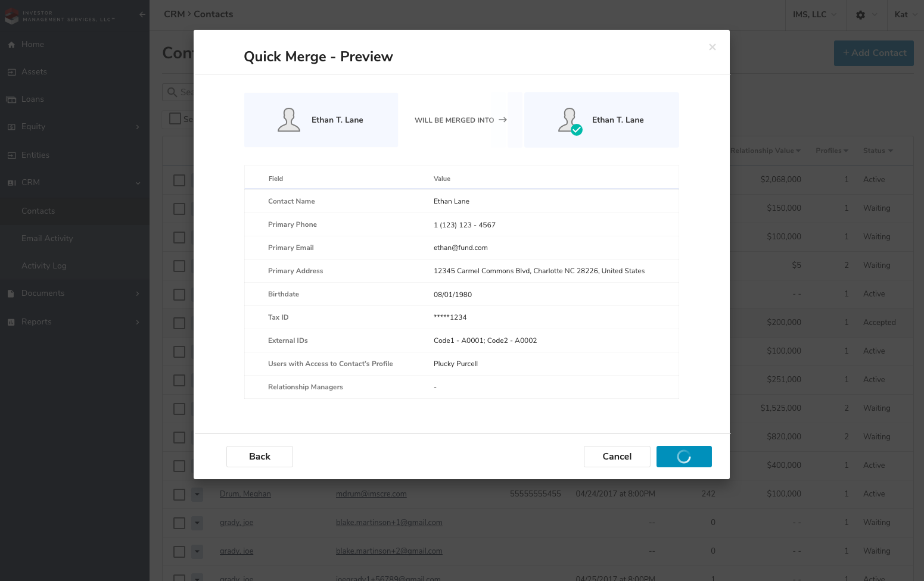
Task: Click the Home icon in sidebar
Action: (x=11, y=45)
